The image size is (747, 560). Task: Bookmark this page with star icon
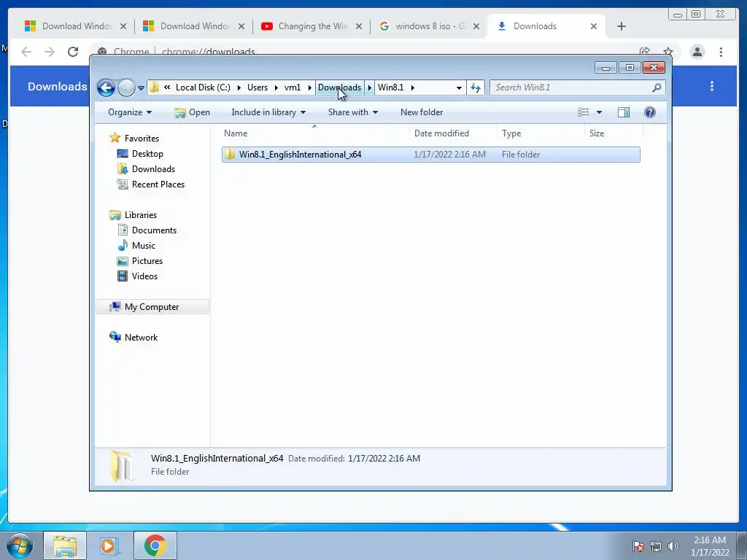tap(668, 52)
